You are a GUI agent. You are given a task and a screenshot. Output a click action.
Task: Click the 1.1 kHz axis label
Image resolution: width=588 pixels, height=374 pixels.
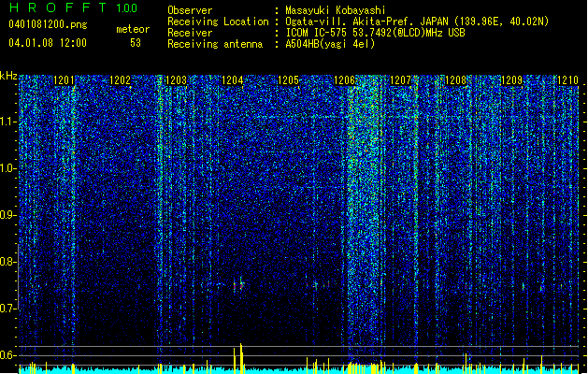[x=8, y=122]
